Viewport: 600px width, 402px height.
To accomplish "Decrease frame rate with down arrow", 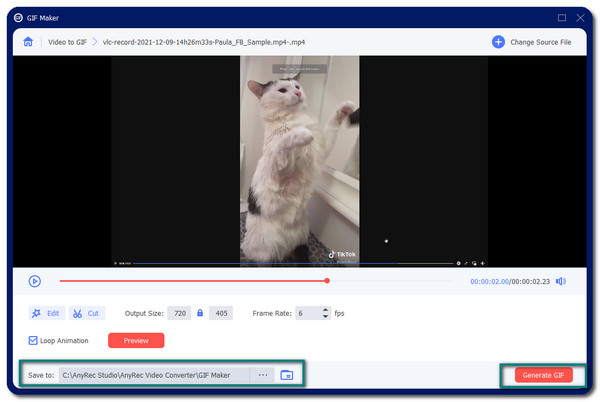I will (x=325, y=317).
